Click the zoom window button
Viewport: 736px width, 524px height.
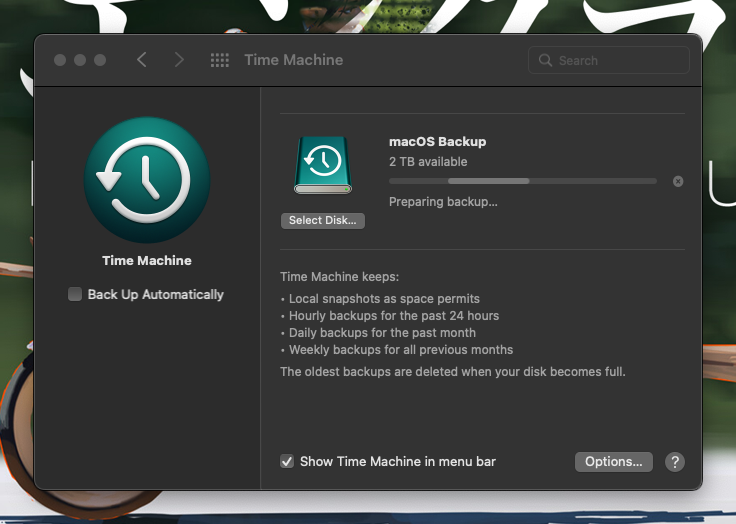100,60
